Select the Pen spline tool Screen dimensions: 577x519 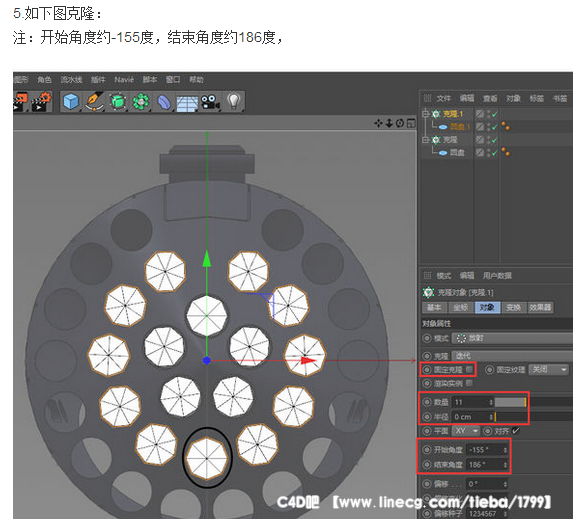94,101
